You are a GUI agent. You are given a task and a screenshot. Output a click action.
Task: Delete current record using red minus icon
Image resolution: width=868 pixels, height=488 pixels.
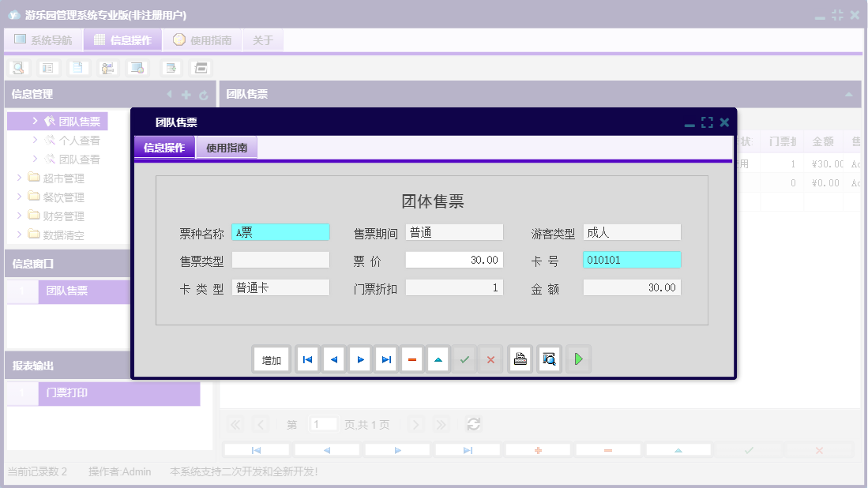(x=411, y=358)
